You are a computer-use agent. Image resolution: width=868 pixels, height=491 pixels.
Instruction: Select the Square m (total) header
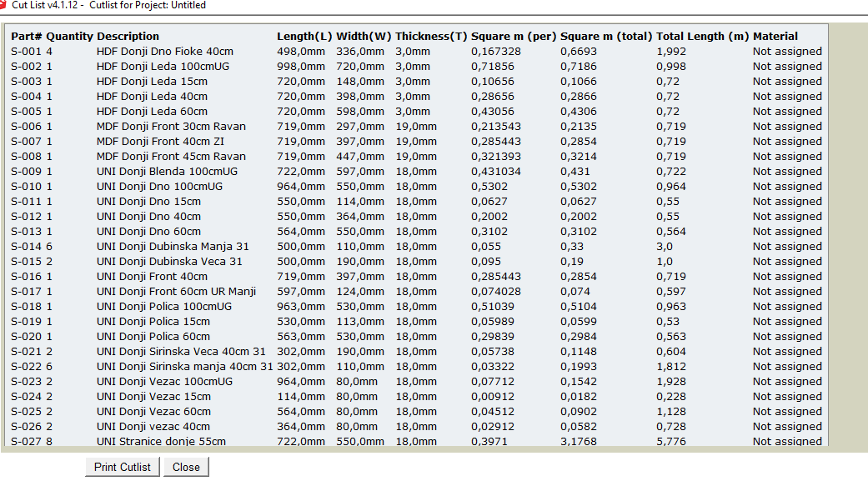click(606, 36)
